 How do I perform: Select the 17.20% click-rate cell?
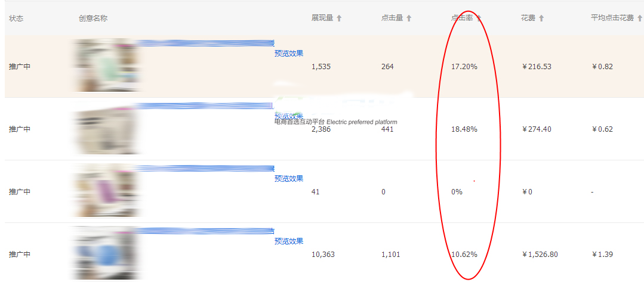(464, 67)
